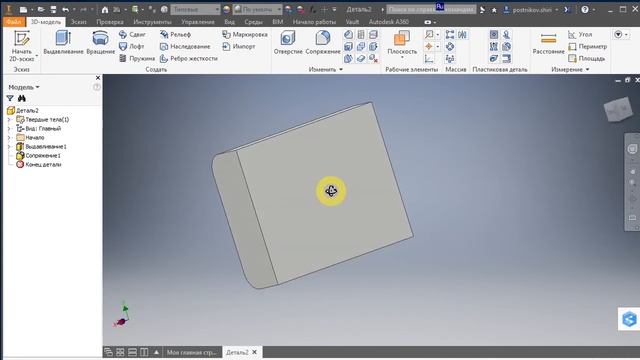Measure with the Расстояние distance tool
This screenshot has height=360, width=640.
(x=548, y=43)
